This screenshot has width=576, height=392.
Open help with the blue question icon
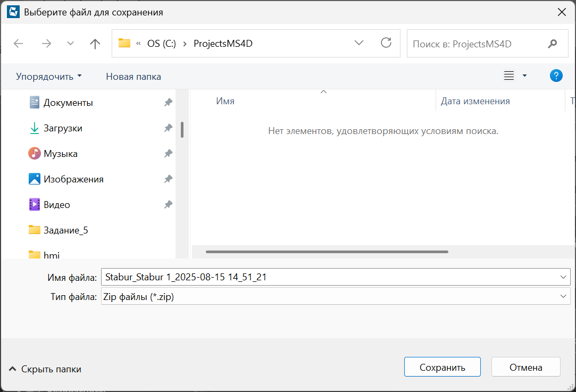(x=556, y=76)
